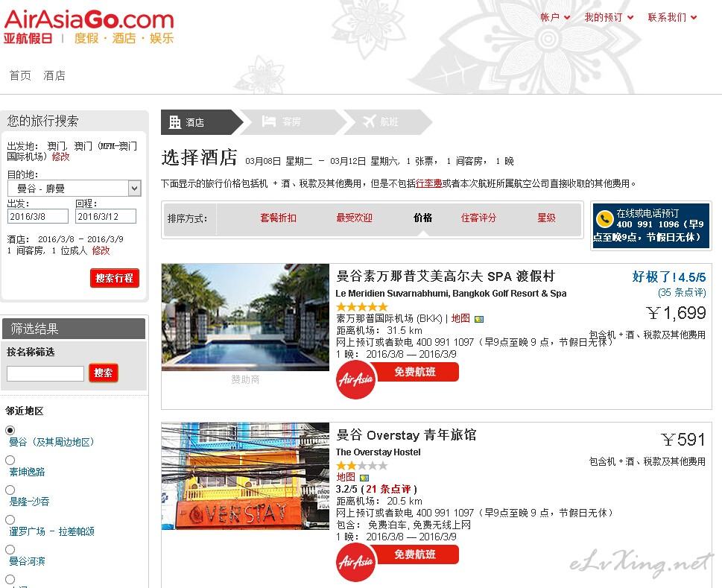Select the 是隆-沙吞 area radio button
722x588 pixels.
pyautogui.click(x=10, y=490)
